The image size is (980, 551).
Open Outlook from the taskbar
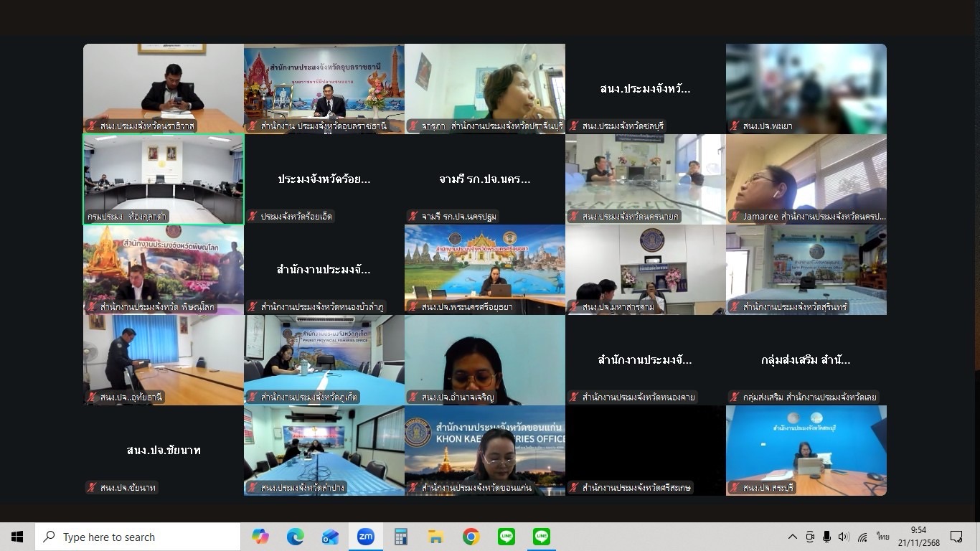[330, 537]
